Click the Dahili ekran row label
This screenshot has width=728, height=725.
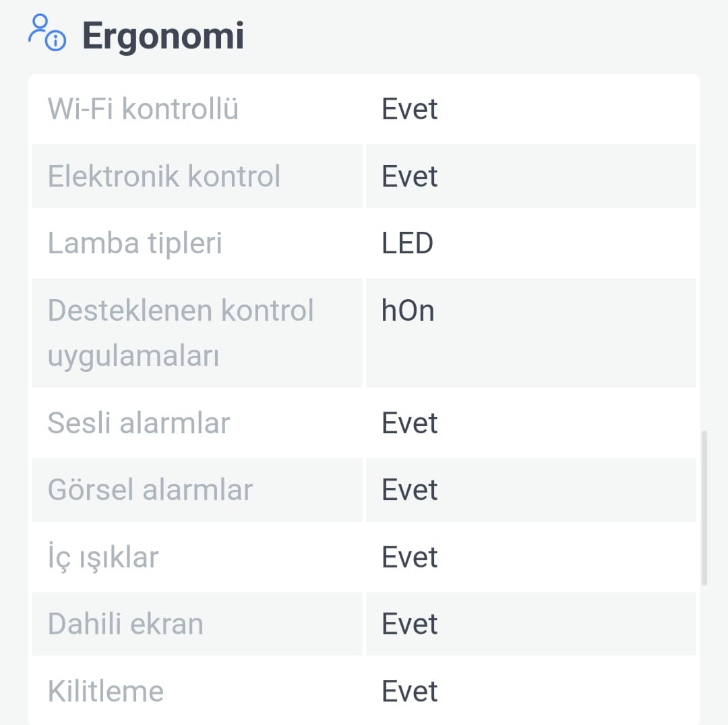point(125,624)
